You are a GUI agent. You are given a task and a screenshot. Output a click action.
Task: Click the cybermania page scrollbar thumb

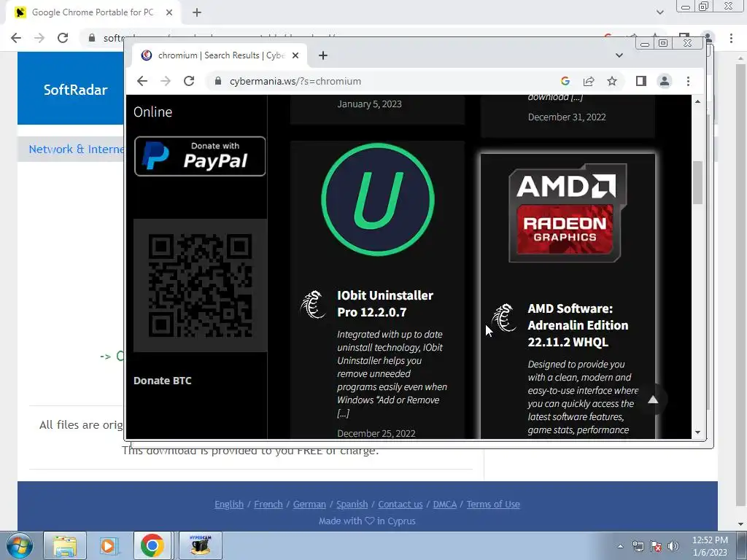pyautogui.click(x=698, y=183)
